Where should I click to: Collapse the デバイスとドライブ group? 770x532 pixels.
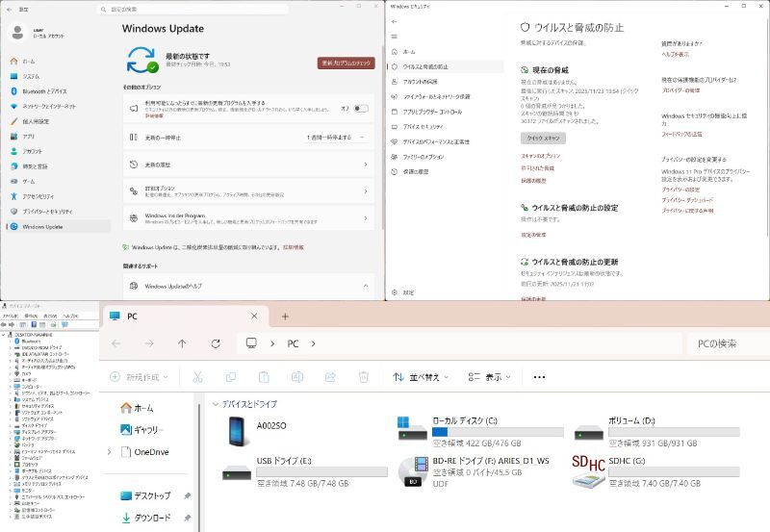215,404
